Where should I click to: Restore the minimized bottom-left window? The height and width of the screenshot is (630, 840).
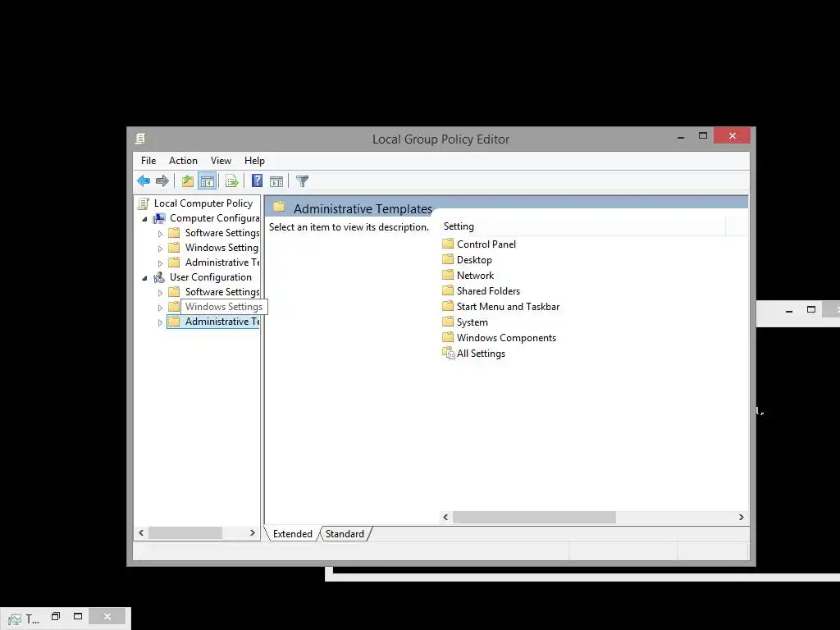point(56,617)
